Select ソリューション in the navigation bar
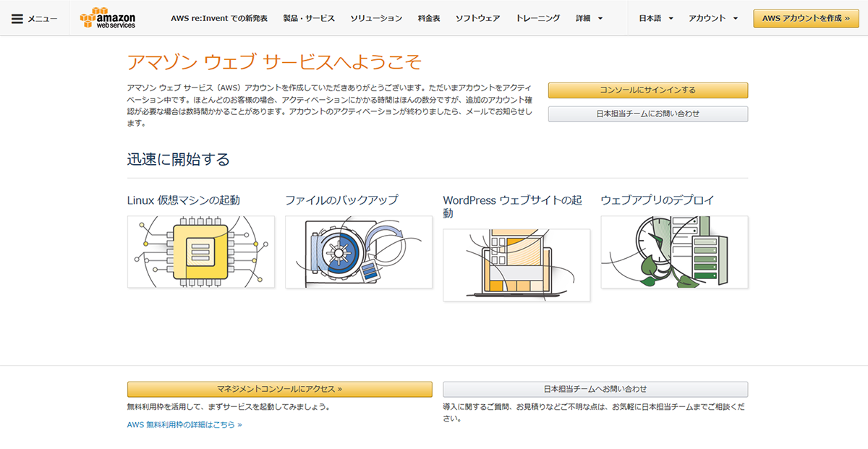Viewport: 868px width, 449px height. coord(376,18)
